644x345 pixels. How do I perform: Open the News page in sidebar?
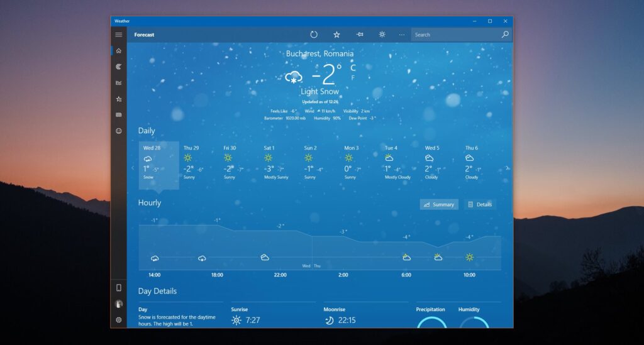(x=119, y=115)
